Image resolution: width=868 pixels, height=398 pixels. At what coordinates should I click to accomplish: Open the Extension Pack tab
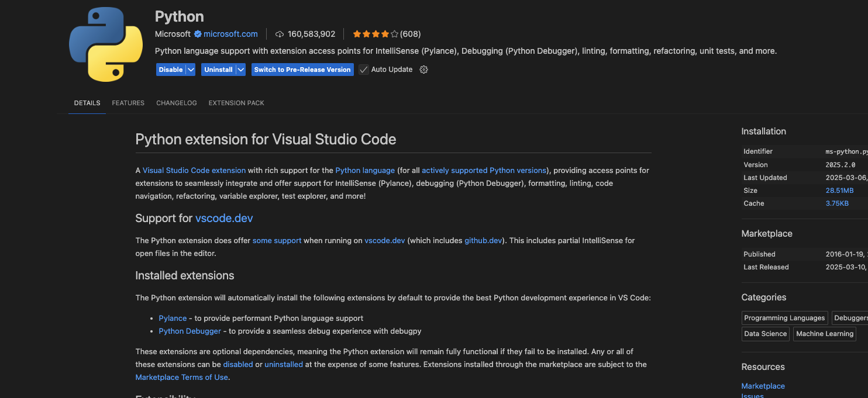click(236, 103)
